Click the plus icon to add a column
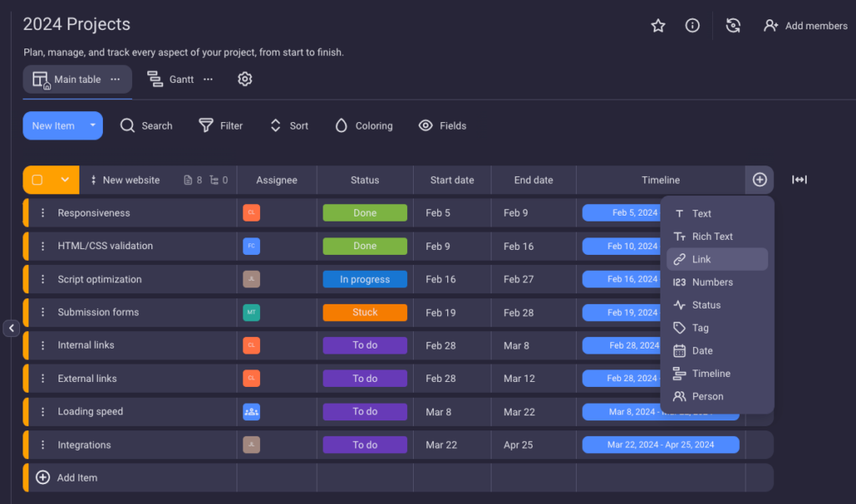This screenshot has width=856, height=504. pos(759,180)
